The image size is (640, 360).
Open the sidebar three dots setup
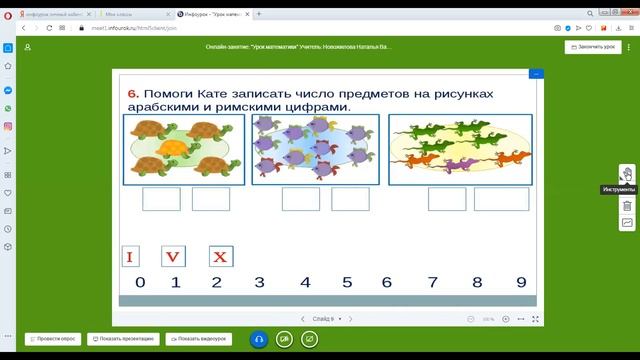(8, 336)
